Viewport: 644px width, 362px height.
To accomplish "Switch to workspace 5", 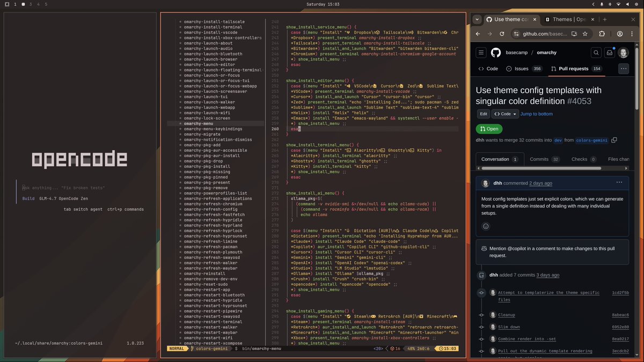I will coord(46,4).
